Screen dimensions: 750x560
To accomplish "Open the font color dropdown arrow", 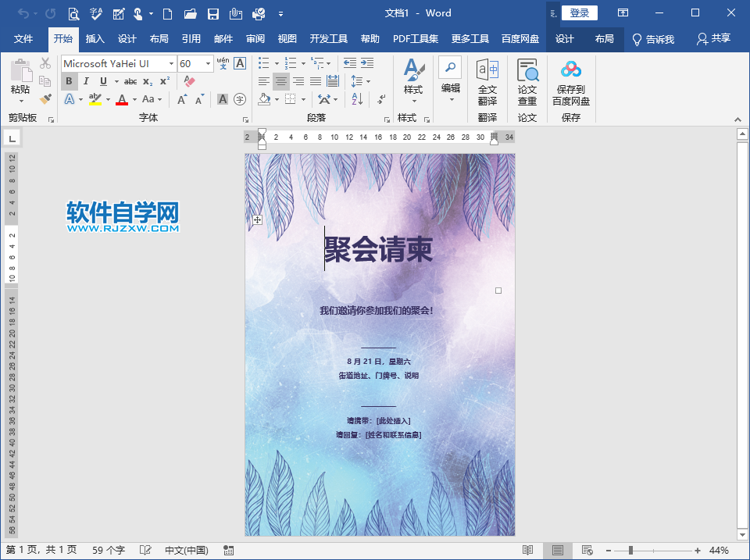I will point(134,98).
